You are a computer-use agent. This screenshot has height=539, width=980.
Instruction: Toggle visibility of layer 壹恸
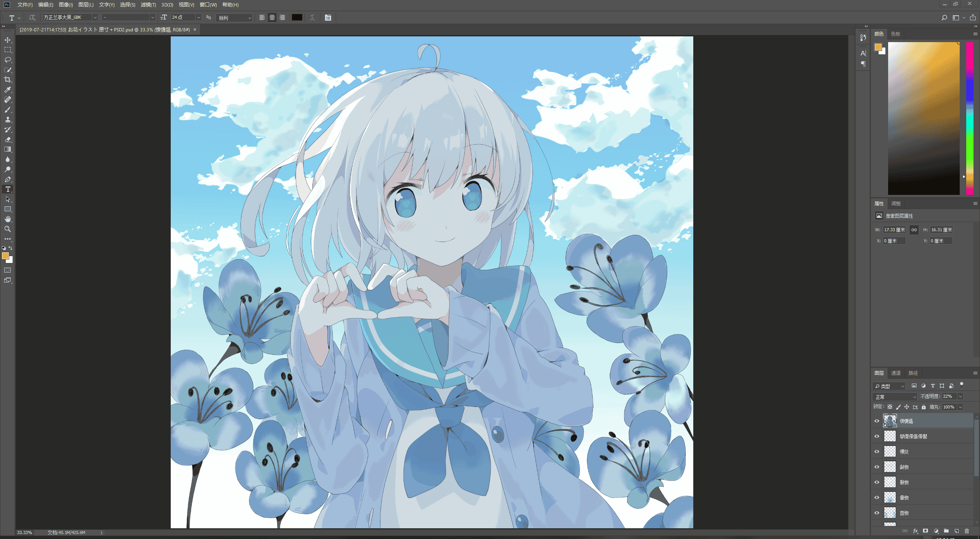pyautogui.click(x=877, y=513)
